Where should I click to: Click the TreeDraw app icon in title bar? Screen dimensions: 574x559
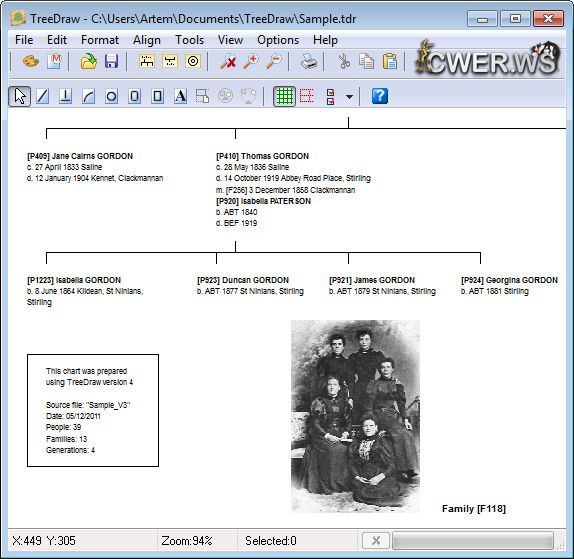(x=18, y=18)
